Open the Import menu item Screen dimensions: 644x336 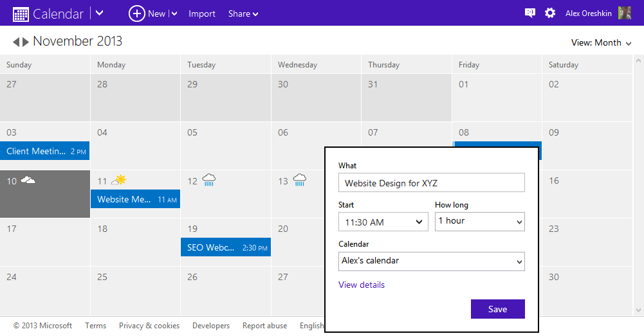pos(201,13)
